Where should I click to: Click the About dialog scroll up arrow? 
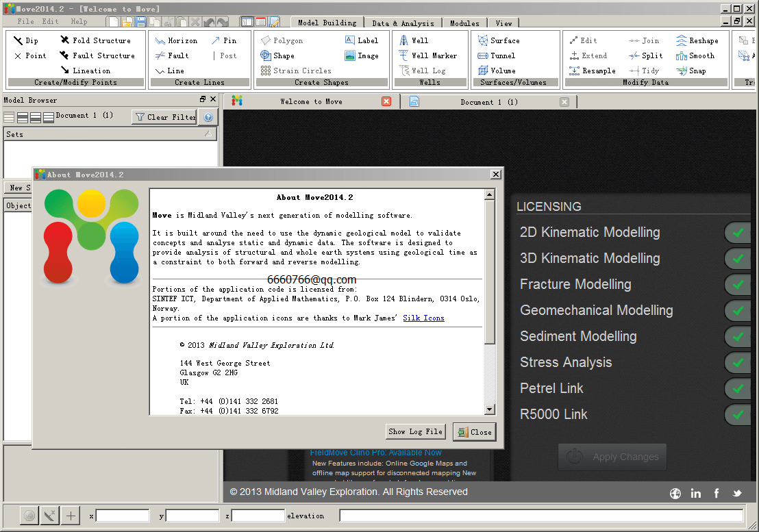tap(489, 194)
